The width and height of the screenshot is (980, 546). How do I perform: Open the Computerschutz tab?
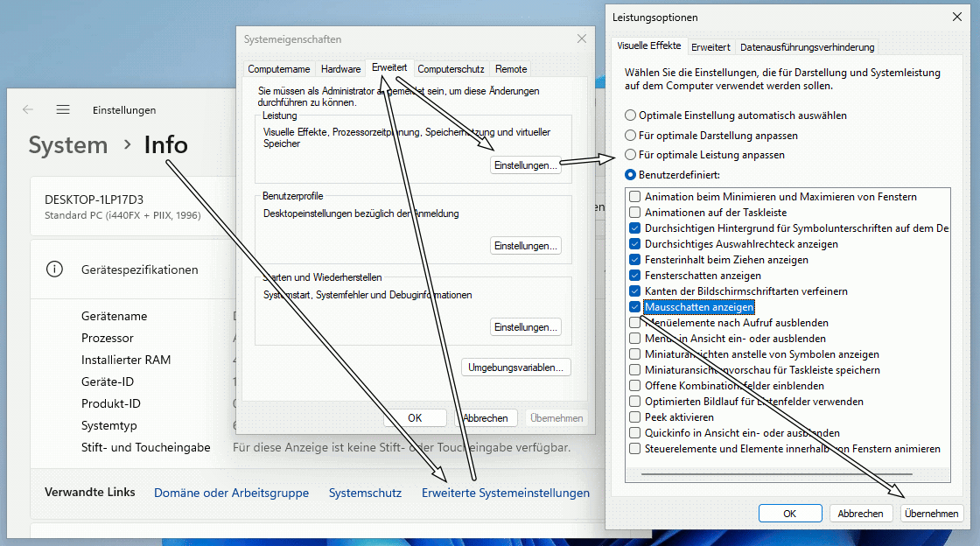pyautogui.click(x=451, y=69)
